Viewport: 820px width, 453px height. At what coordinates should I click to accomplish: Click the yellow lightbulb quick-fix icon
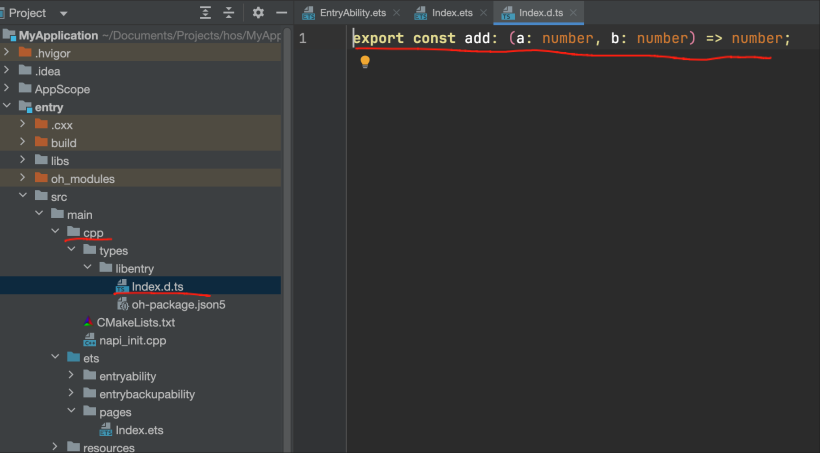(365, 62)
